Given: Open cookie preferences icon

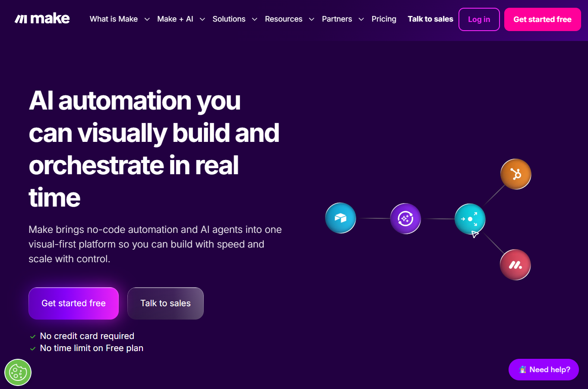Looking at the screenshot, I should click(18, 372).
